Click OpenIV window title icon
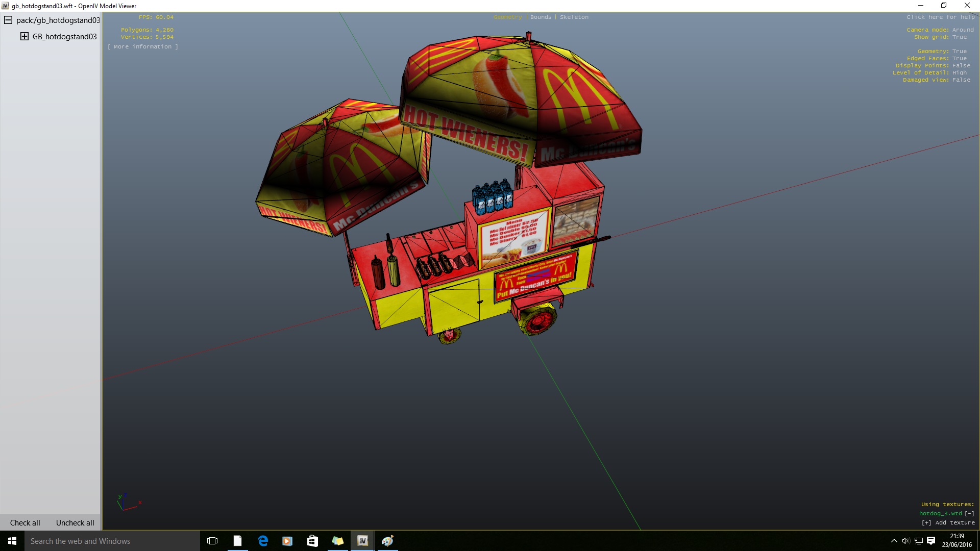 [5, 6]
